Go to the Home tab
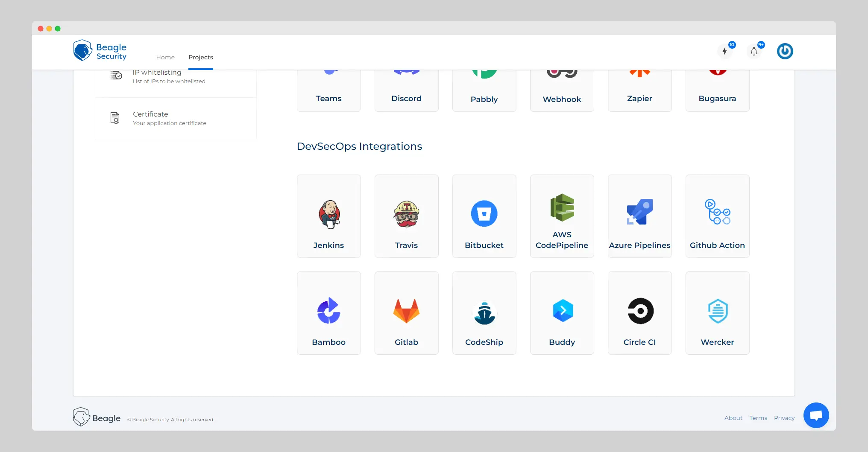Viewport: 868px width, 452px height. (165, 57)
